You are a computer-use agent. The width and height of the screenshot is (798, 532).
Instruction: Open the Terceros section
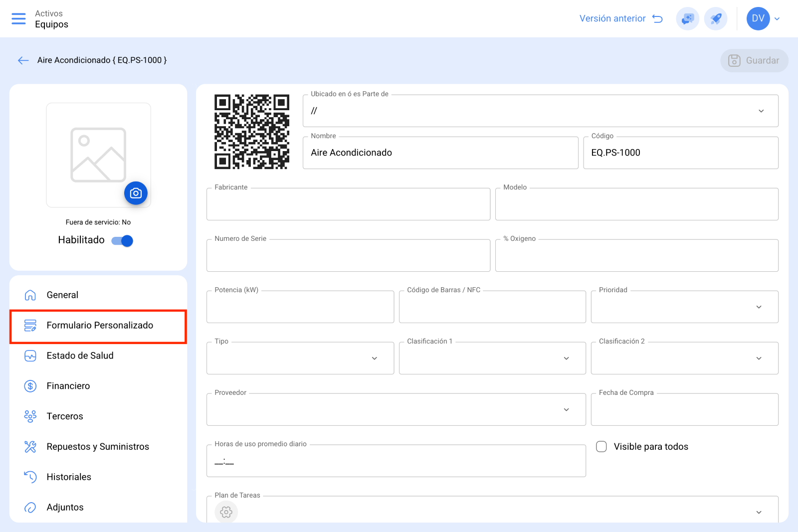(x=98, y=416)
